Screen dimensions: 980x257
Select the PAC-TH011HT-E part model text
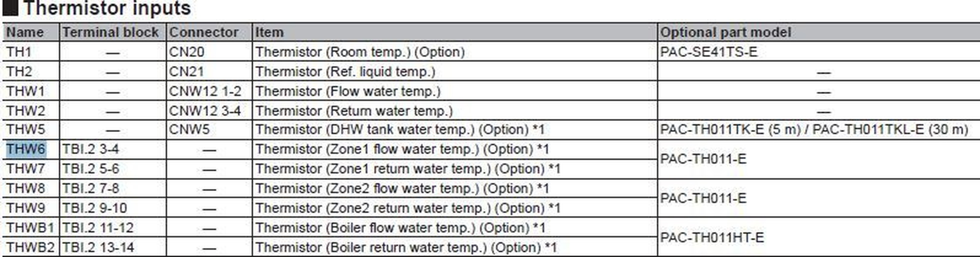tap(712, 238)
